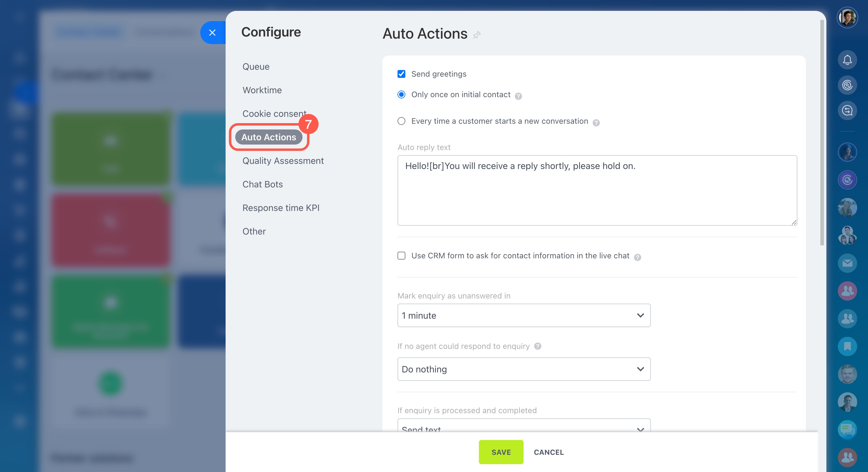
Task: Open the bottom red group icon in sidebar
Action: coord(847,457)
